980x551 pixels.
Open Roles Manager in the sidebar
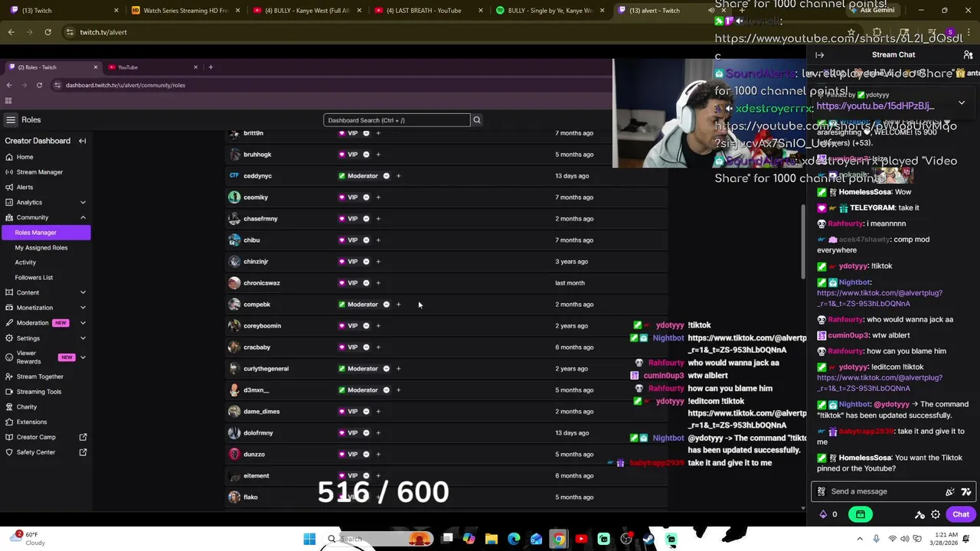(46, 233)
